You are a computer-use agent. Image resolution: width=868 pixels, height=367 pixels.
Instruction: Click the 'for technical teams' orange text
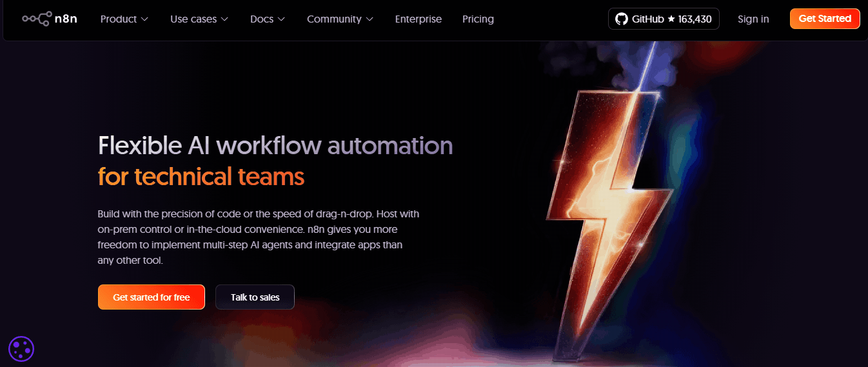(201, 176)
